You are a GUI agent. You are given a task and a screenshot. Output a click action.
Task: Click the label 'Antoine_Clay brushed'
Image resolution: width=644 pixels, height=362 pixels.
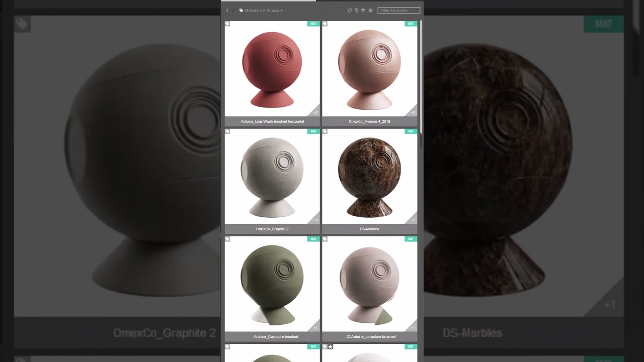pos(276,336)
